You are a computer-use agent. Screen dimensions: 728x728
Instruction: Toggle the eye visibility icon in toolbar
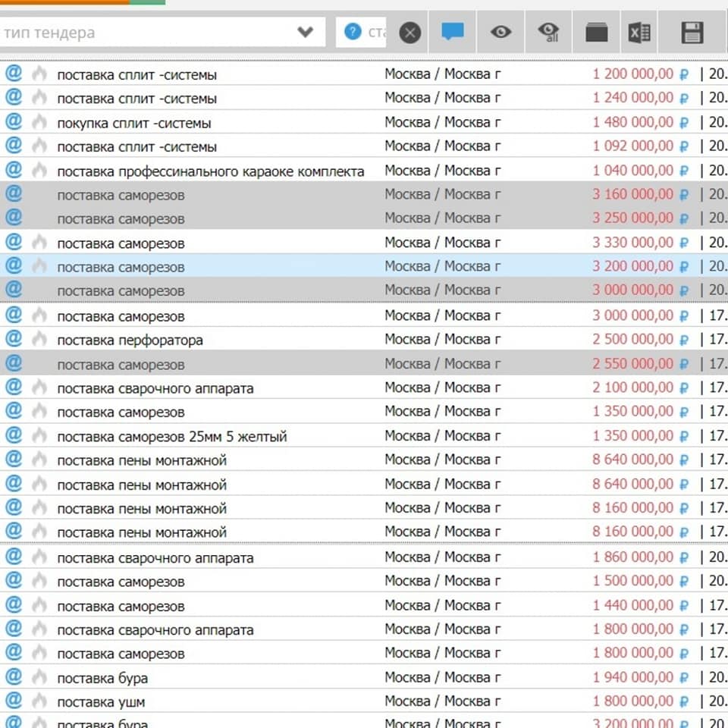click(500, 32)
